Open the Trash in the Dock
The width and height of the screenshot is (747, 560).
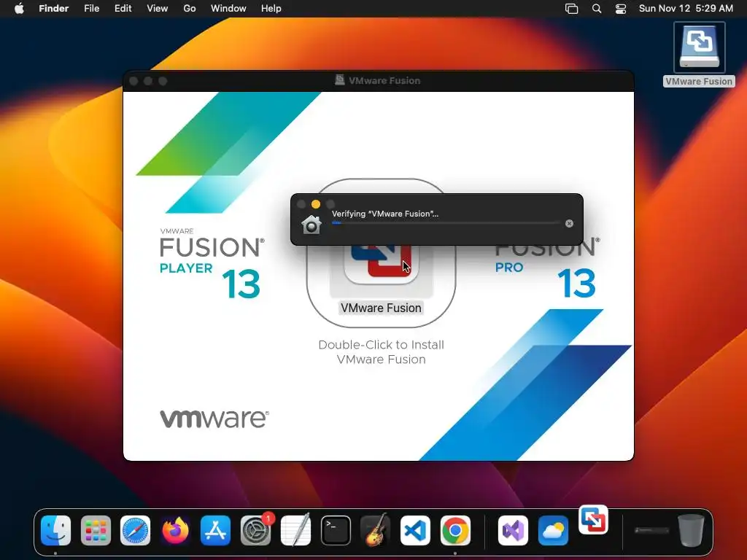pos(692,530)
